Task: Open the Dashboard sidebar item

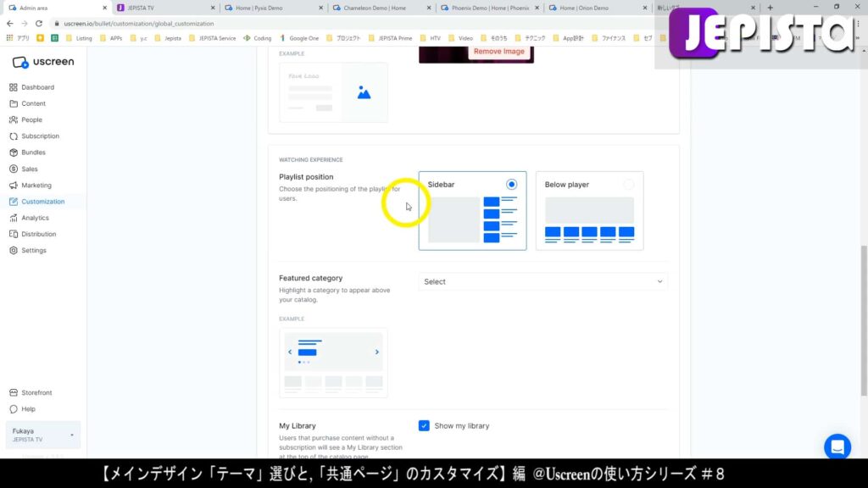Action: (x=31, y=87)
